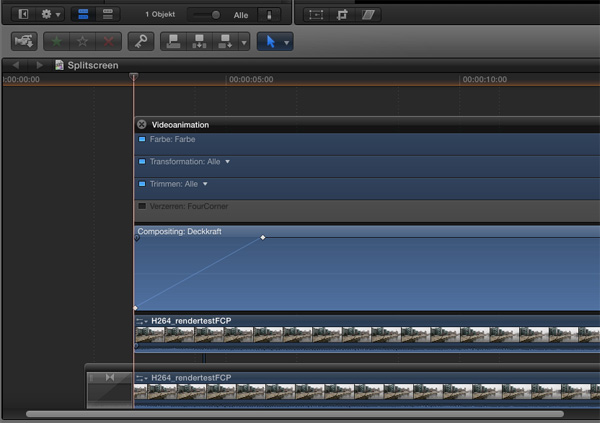Reject selection with red X
The height and width of the screenshot is (423, 600).
click(x=109, y=41)
